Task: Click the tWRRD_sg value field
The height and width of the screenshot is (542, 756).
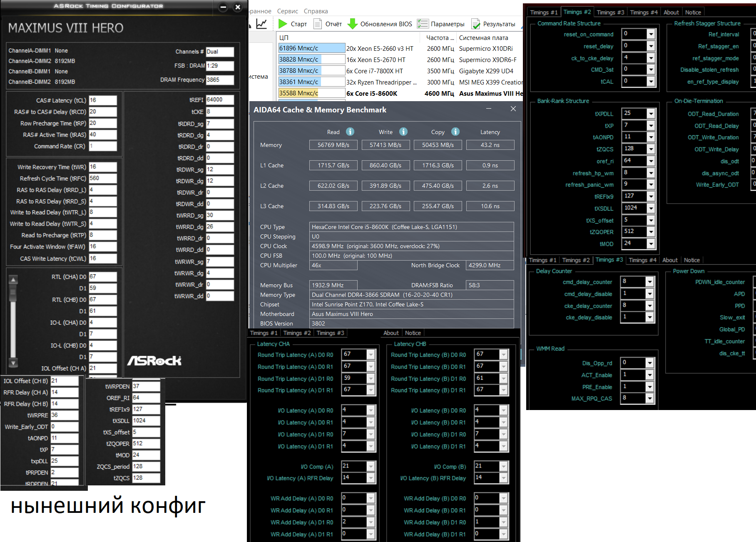Action: coord(220,216)
